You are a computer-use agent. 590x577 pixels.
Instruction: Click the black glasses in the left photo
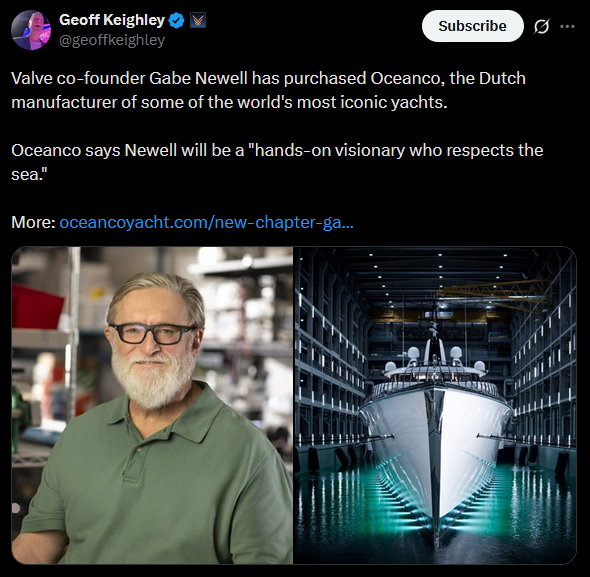[x=154, y=333]
